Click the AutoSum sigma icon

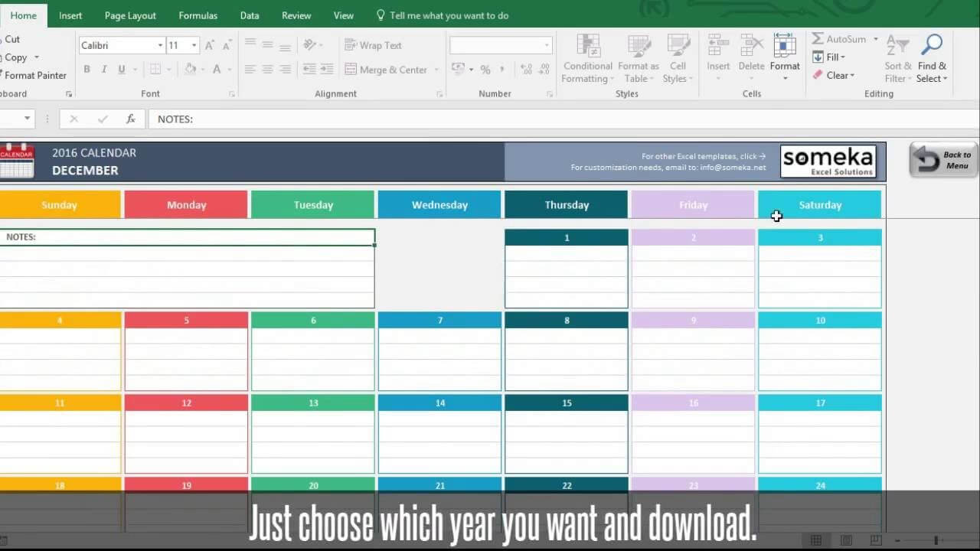818,39
